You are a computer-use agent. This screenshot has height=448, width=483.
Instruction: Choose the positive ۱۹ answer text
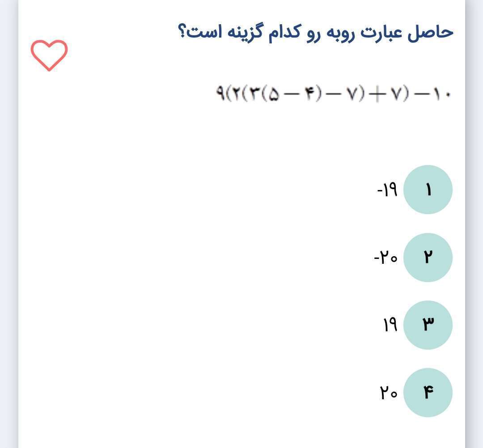(390, 325)
